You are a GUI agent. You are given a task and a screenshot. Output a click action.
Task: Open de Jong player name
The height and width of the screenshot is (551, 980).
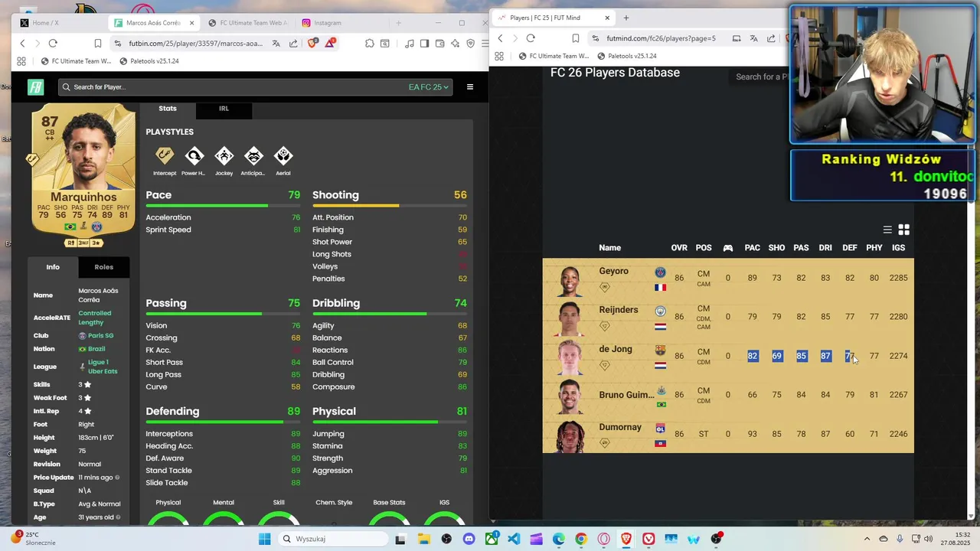click(616, 349)
